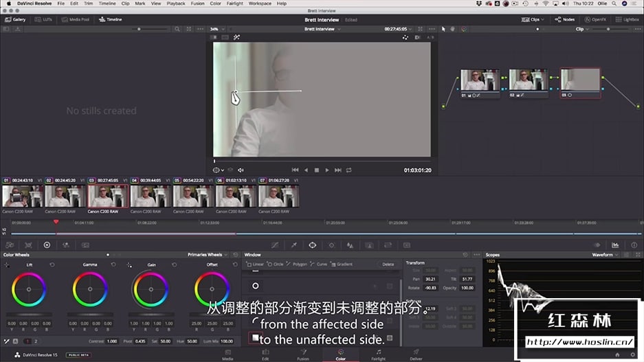Open Window palette options menu

(476, 255)
